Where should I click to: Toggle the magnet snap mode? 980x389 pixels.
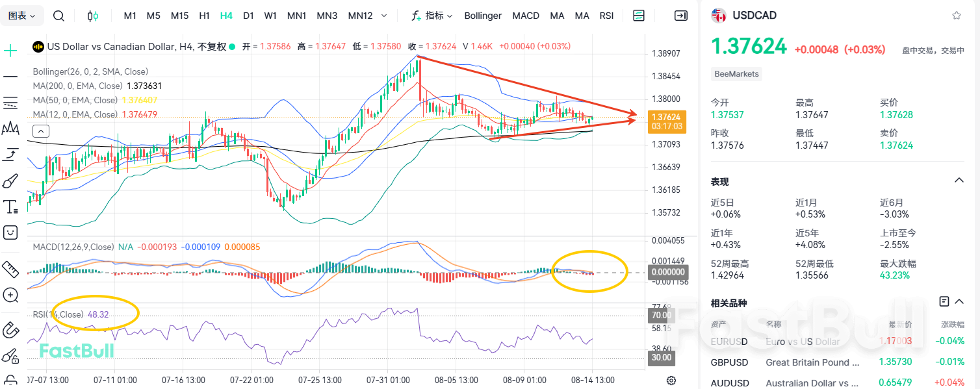(x=10, y=330)
